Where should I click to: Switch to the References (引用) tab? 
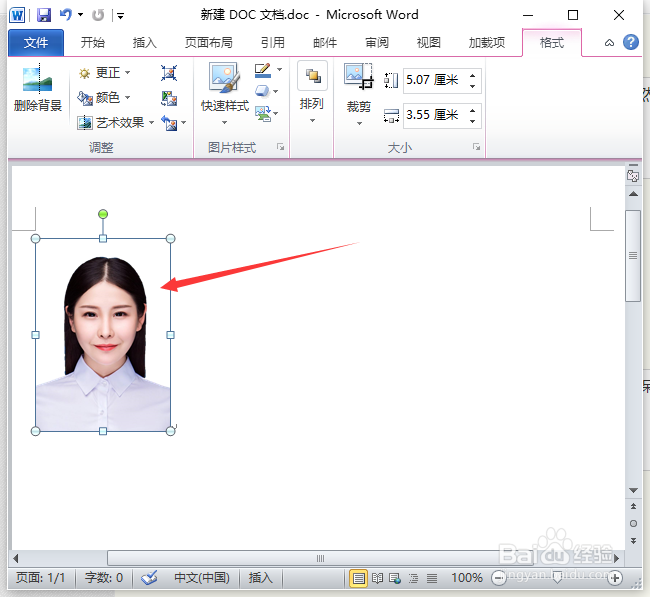[272, 43]
